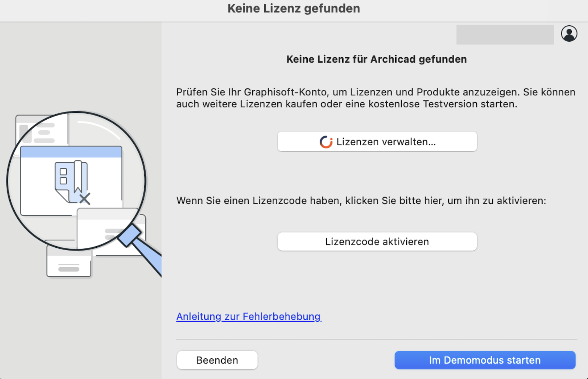Click the gray account name field

505,35
